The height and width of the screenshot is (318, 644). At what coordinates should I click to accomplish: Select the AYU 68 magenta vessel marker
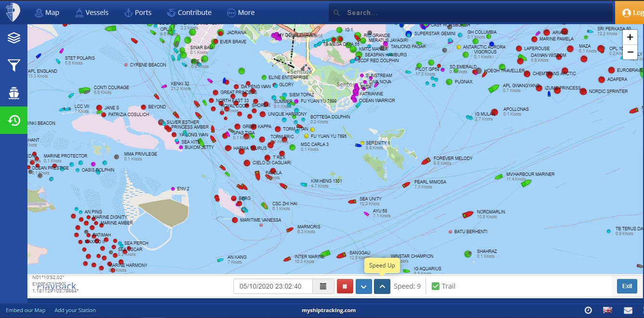tap(366, 213)
